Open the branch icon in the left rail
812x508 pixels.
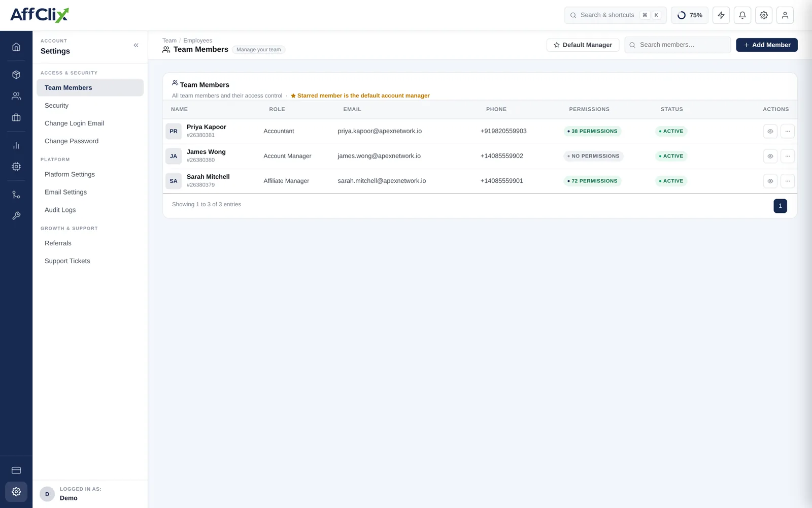[16, 195]
